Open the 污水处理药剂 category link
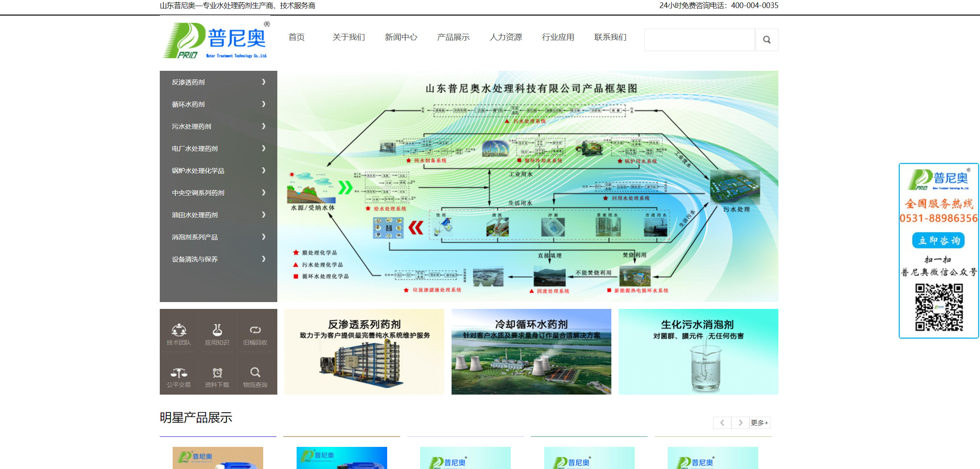Image resolution: width=980 pixels, height=469 pixels. (x=192, y=126)
